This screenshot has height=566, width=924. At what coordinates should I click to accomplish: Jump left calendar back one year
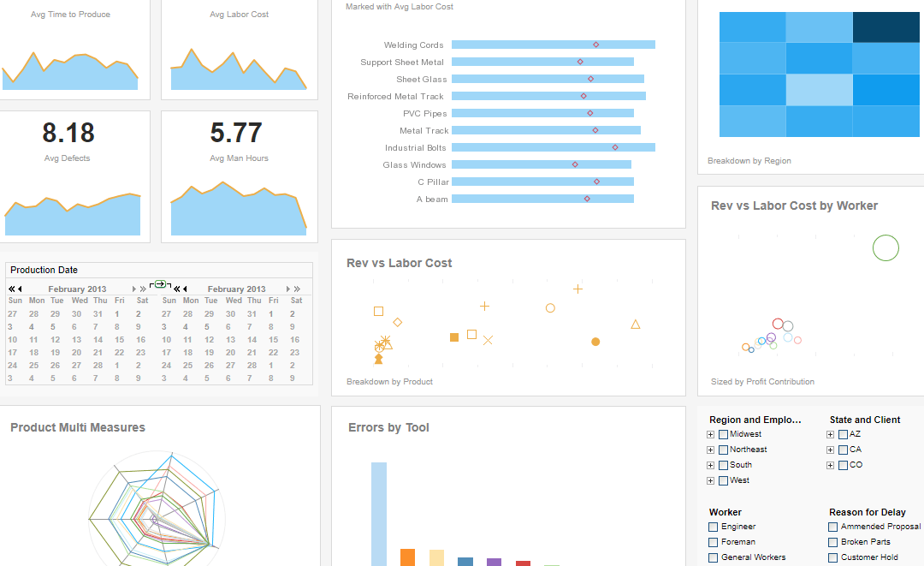11,289
